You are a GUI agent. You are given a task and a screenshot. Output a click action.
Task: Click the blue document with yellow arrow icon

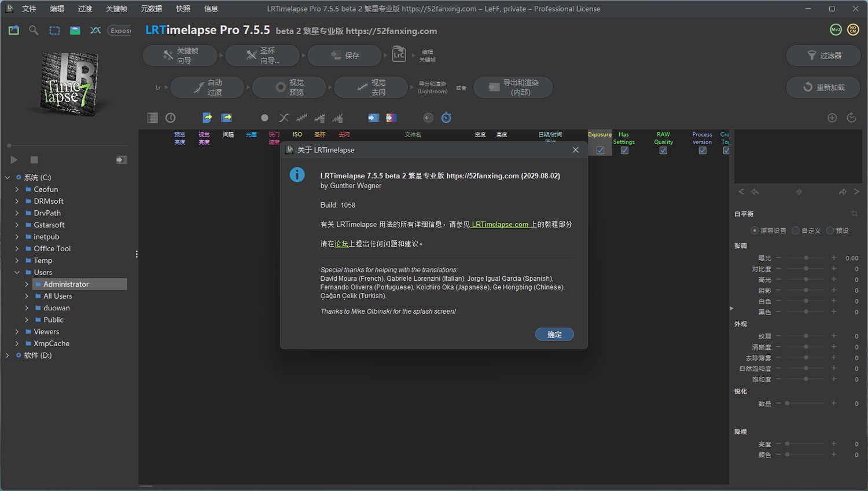207,118
